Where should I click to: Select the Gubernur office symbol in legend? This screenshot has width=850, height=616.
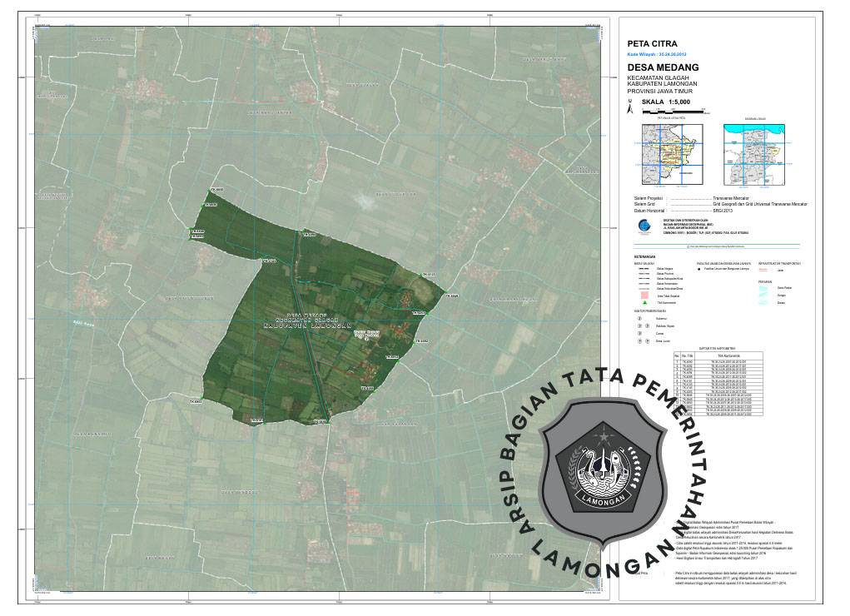click(x=639, y=318)
